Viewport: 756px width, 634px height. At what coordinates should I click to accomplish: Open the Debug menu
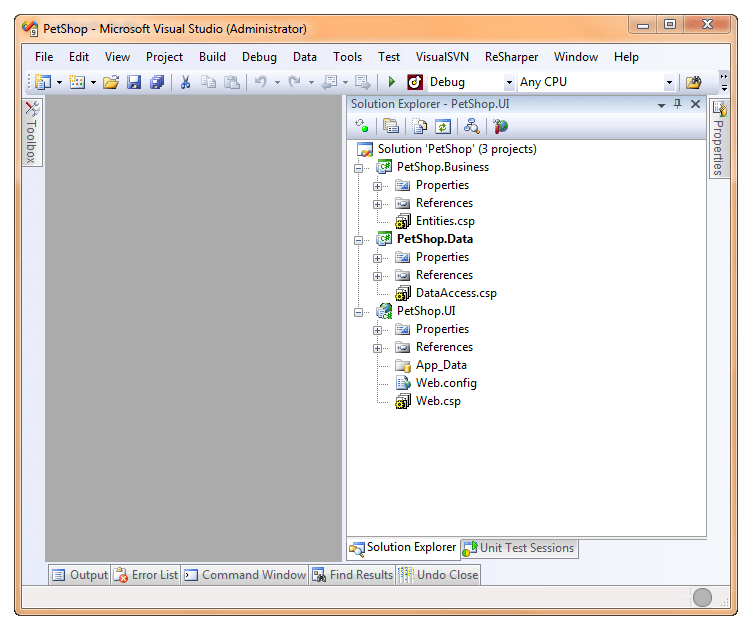pyautogui.click(x=259, y=57)
